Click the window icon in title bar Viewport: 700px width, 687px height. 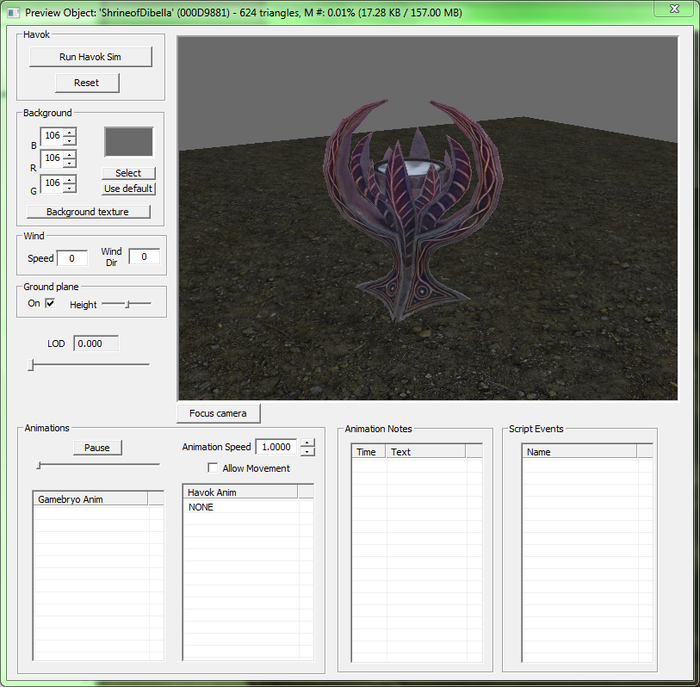[13, 12]
